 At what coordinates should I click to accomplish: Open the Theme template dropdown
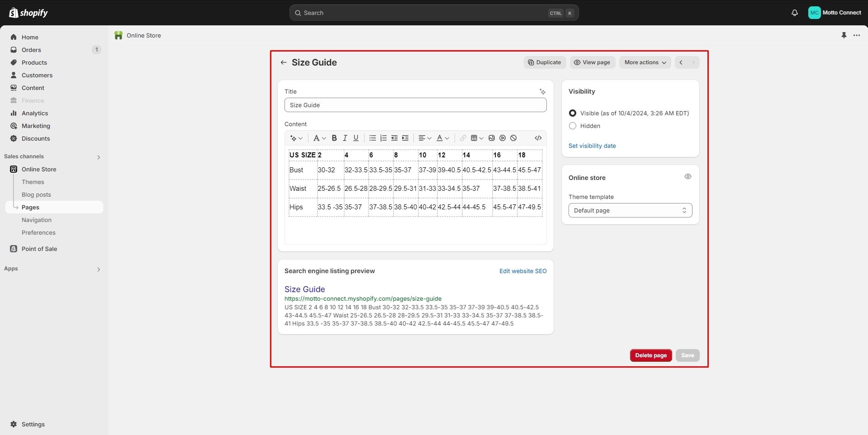pyautogui.click(x=630, y=210)
